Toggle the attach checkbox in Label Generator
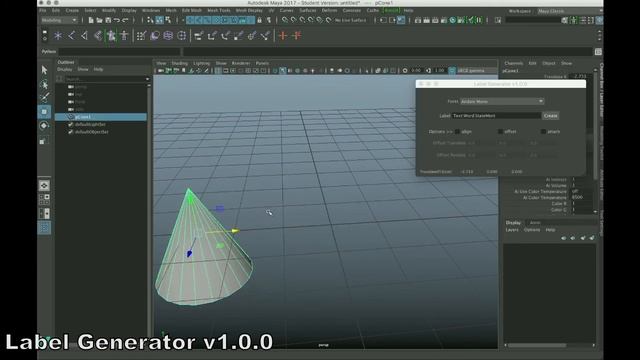 543,131
